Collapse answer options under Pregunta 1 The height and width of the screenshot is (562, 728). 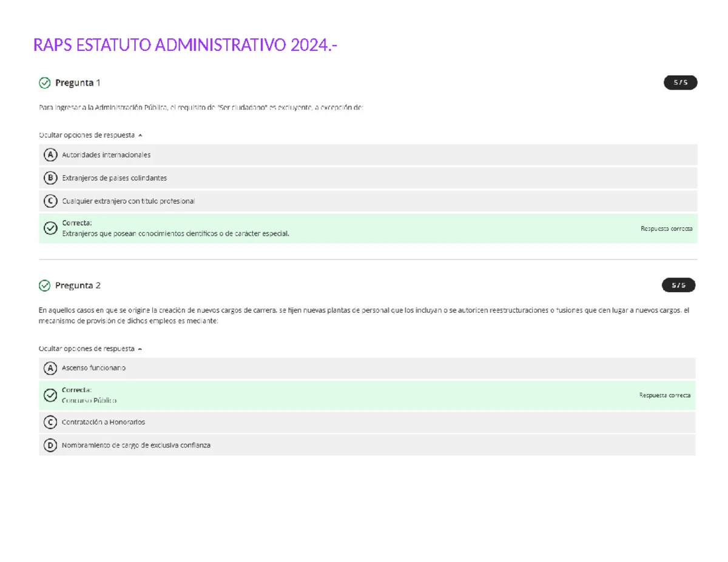[x=91, y=135]
